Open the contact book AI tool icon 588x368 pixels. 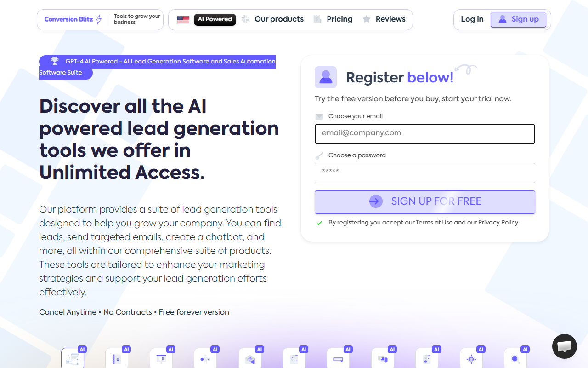(117, 358)
